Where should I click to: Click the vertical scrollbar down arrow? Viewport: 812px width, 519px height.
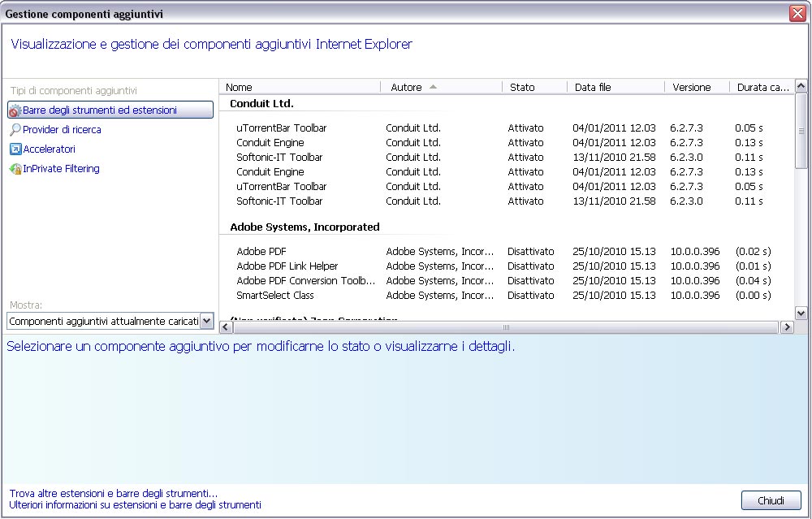tap(801, 313)
